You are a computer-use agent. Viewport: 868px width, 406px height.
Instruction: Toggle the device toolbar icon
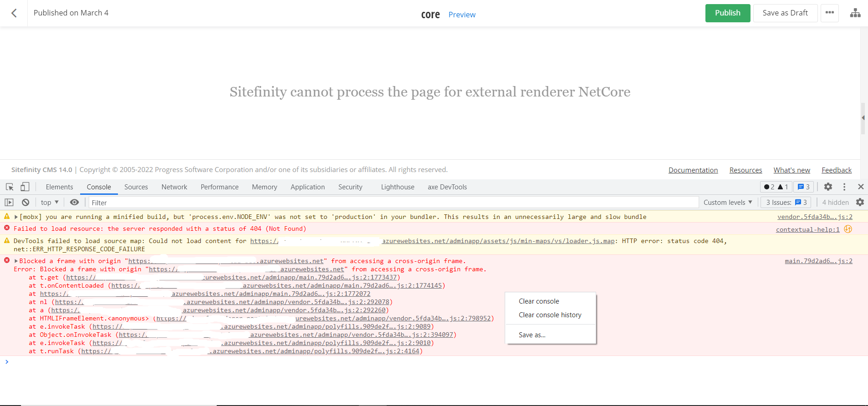(25, 187)
